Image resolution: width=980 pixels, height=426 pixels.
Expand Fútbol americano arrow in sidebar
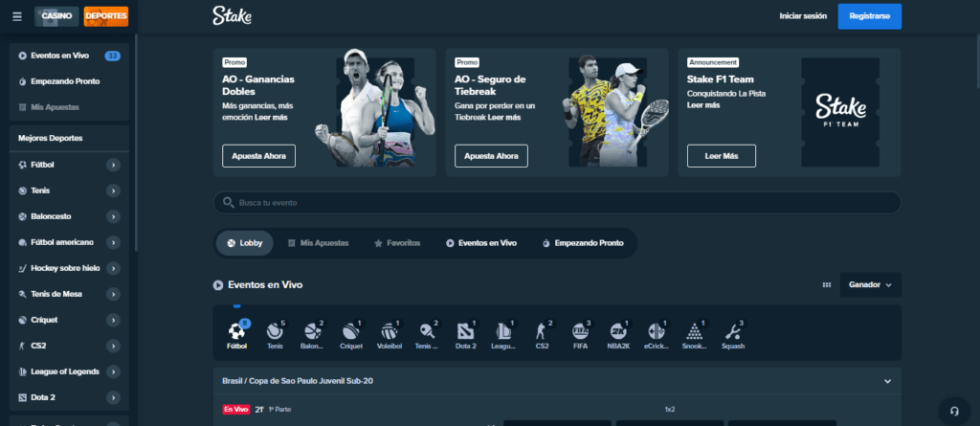113,242
